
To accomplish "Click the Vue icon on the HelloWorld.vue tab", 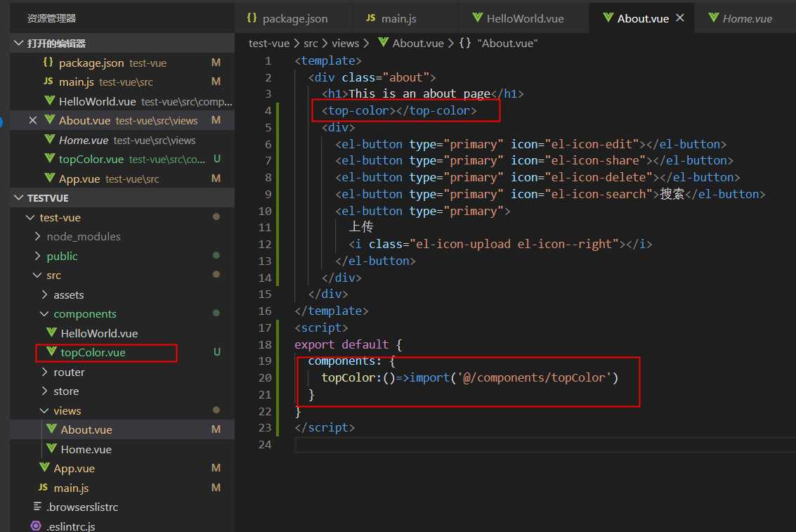I will (x=477, y=18).
